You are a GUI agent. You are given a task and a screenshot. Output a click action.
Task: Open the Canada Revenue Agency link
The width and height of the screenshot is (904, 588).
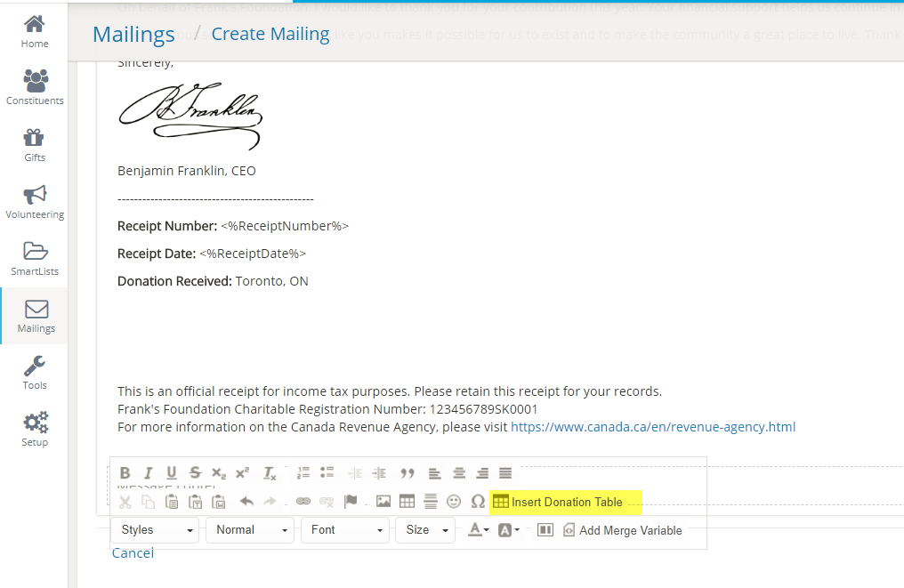652,427
